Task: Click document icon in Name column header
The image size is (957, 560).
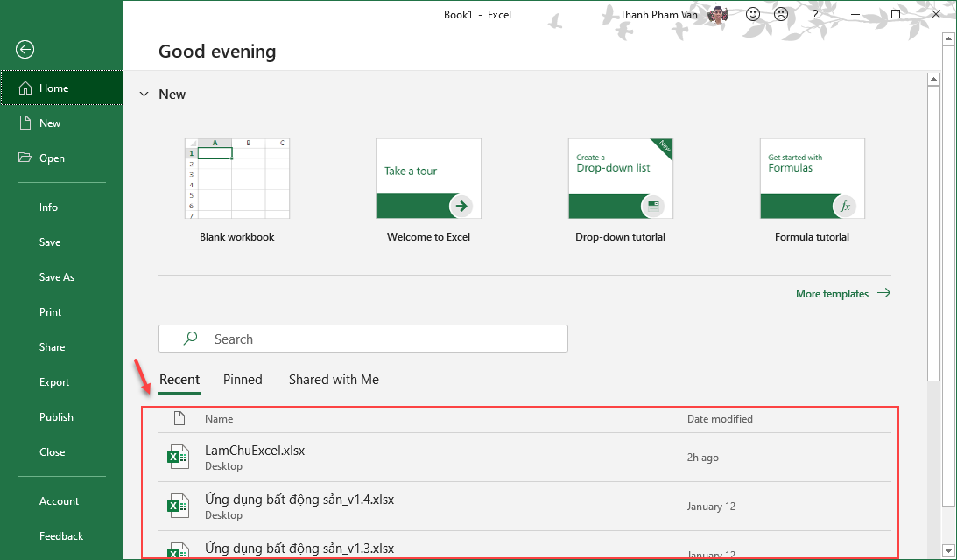Action: click(x=179, y=418)
